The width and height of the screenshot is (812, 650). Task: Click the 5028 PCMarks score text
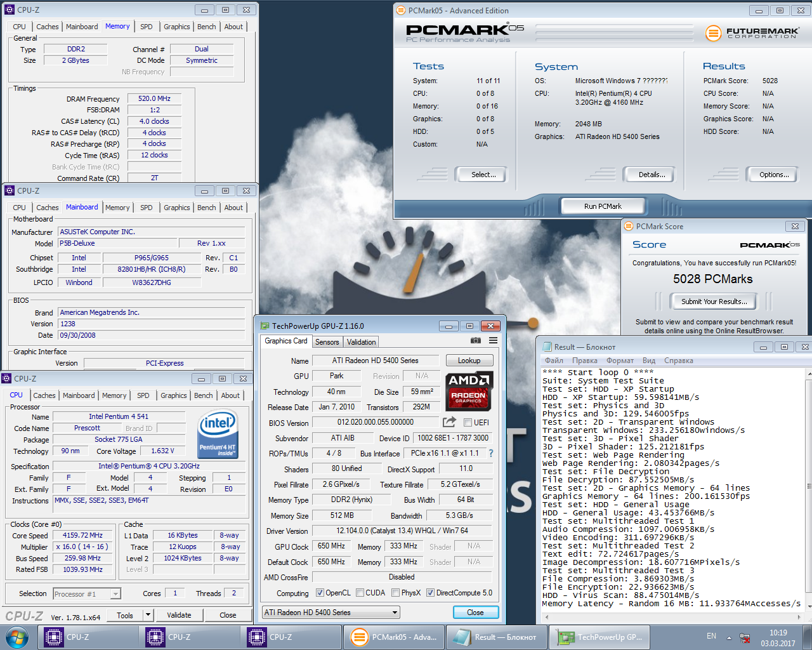click(713, 279)
